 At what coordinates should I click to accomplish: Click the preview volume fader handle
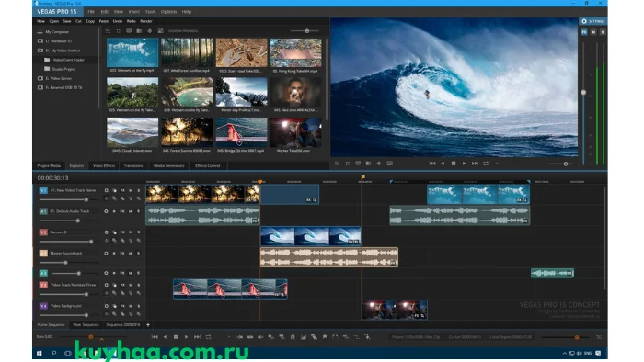pos(583,92)
